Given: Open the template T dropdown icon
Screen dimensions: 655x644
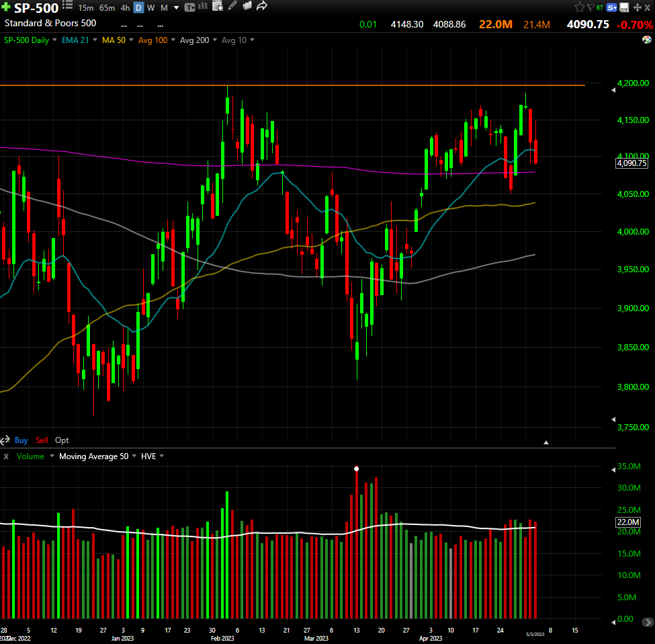Looking at the screenshot, I should (x=189, y=7).
